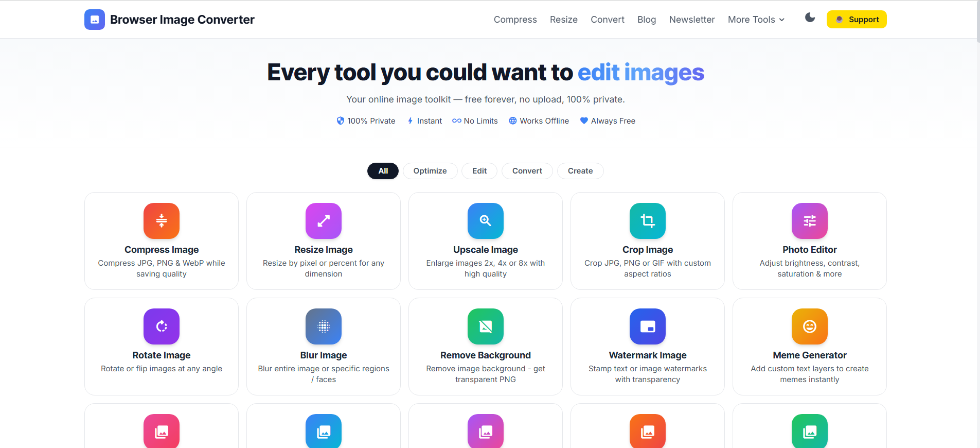This screenshot has height=448, width=980.
Task: Click the 100% Private shield icon
Action: (x=340, y=120)
